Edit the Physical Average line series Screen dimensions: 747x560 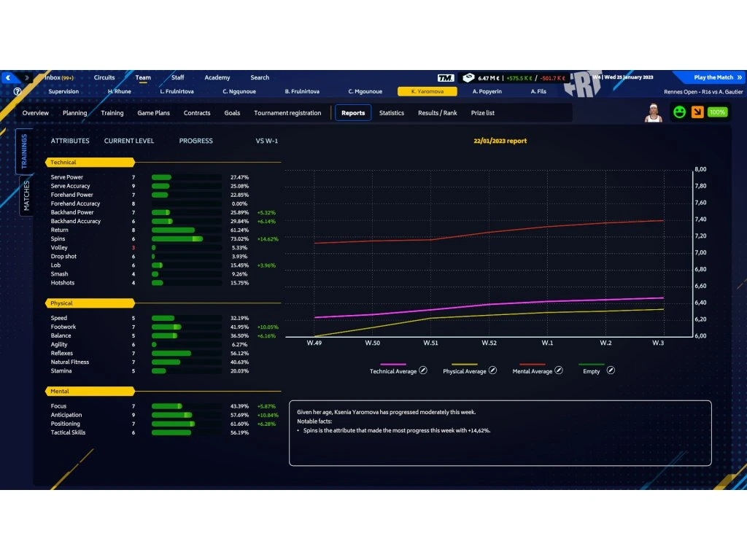coord(492,370)
